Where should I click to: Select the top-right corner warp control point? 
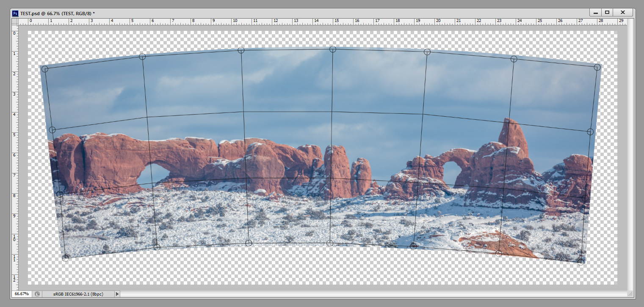(x=597, y=67)
